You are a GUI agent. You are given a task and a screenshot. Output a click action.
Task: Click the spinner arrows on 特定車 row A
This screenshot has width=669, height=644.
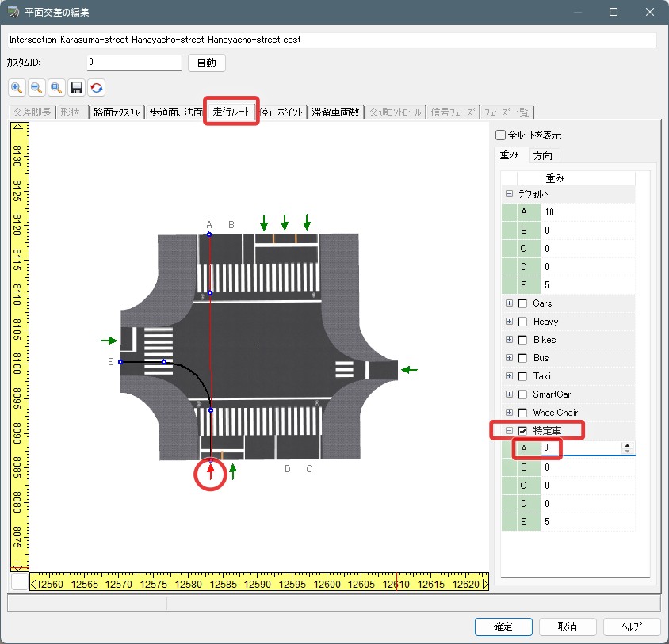tap(628, 448)
